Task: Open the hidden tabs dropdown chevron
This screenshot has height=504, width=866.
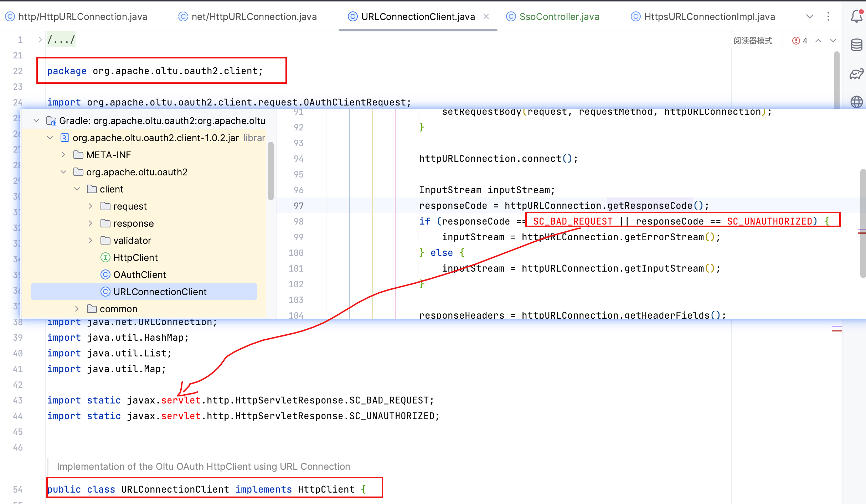Action: point(809,16)
